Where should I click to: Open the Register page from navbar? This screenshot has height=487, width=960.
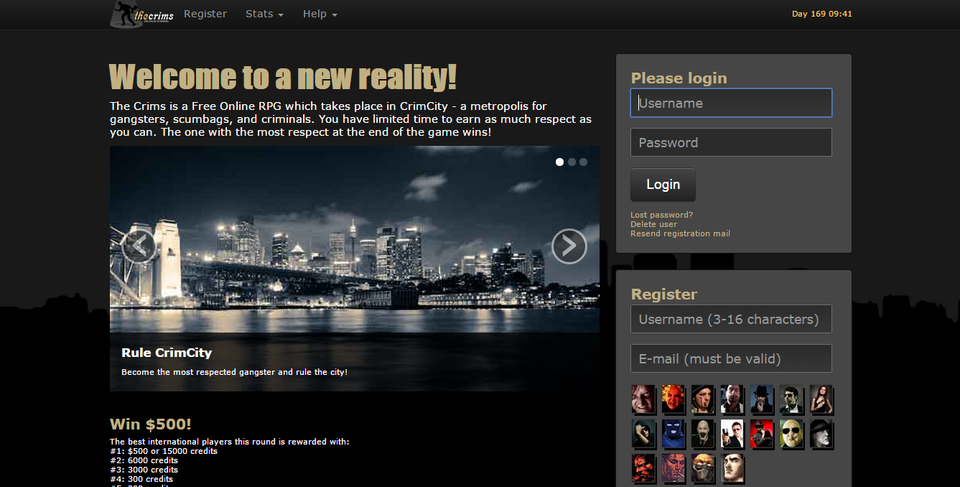[x=205, y=14]
